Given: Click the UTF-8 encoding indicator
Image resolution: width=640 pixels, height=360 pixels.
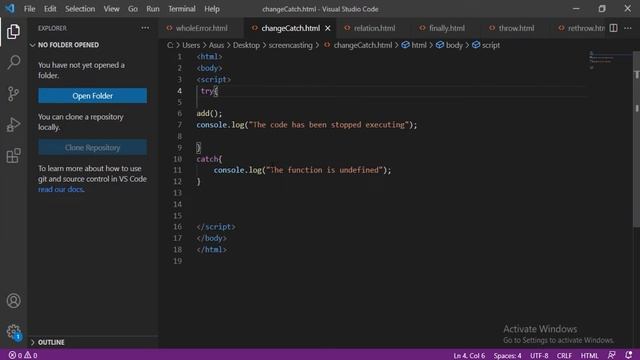Looking at the screenshot, I should tap(539, 356).
